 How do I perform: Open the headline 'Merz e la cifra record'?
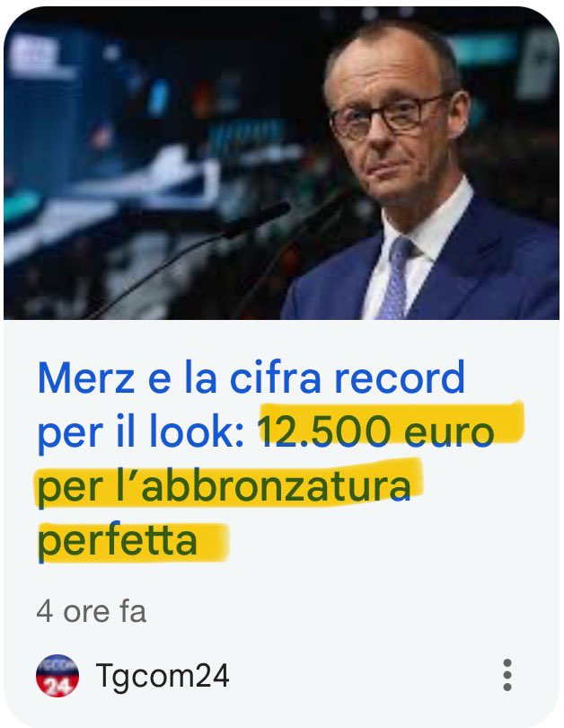tap(251, 377)
